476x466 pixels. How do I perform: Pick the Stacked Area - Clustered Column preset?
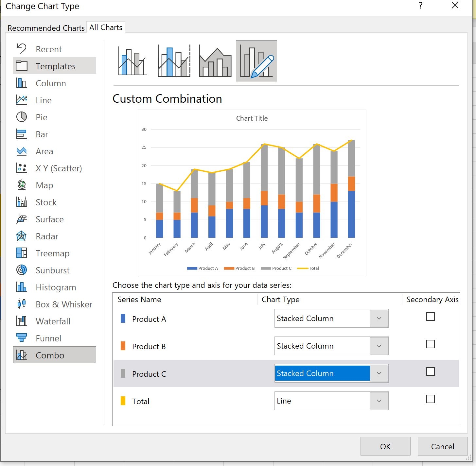click(214, 61)
